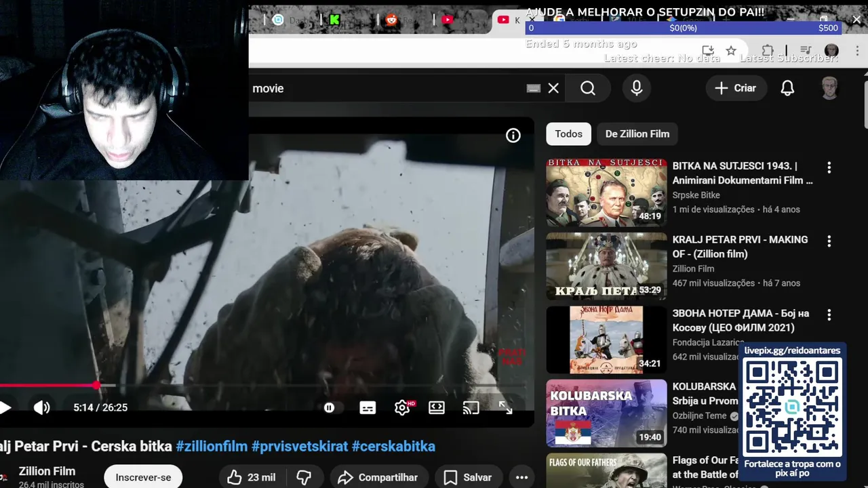Open BITKA NA SUTJESCI video thumbnail
The image size is (868, 488).
[606, 192]
